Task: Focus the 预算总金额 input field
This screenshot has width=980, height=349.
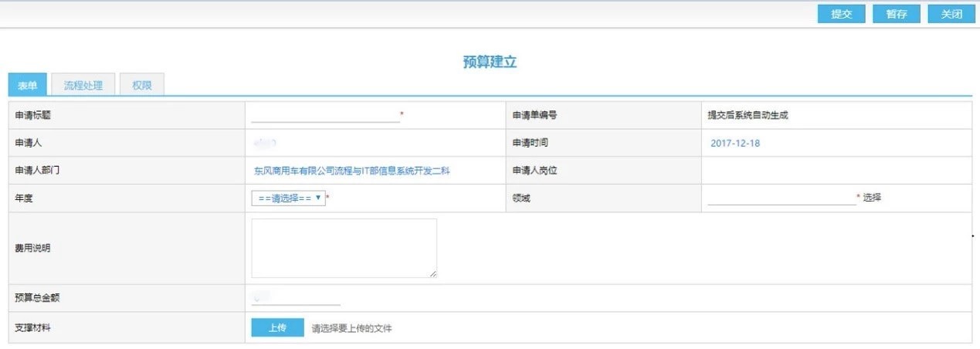Action: pyautogui.click(x=296, y=298)
